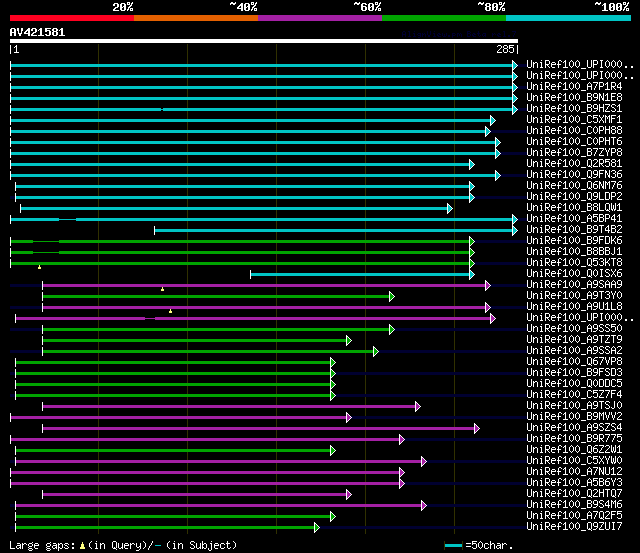Viewport: 640px width, 553px height.
Task: Click the orange ~40% identity color band
Action: point(196,18)
